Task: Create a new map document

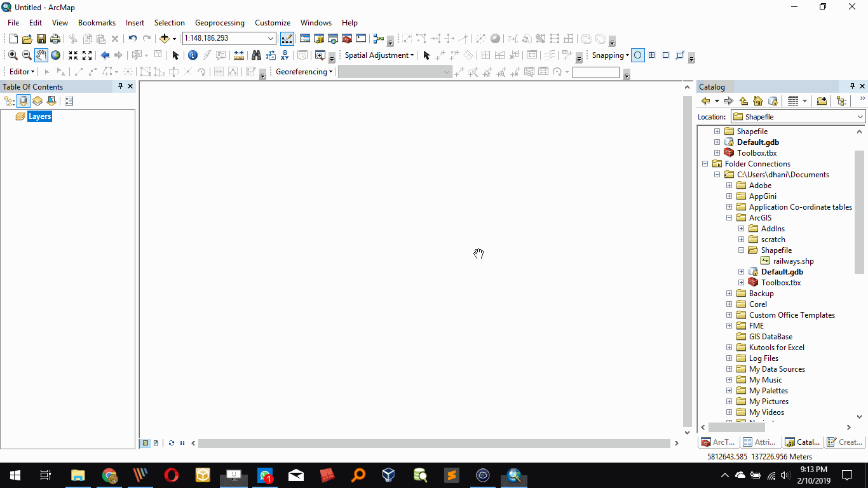Action: coord(13,39)
